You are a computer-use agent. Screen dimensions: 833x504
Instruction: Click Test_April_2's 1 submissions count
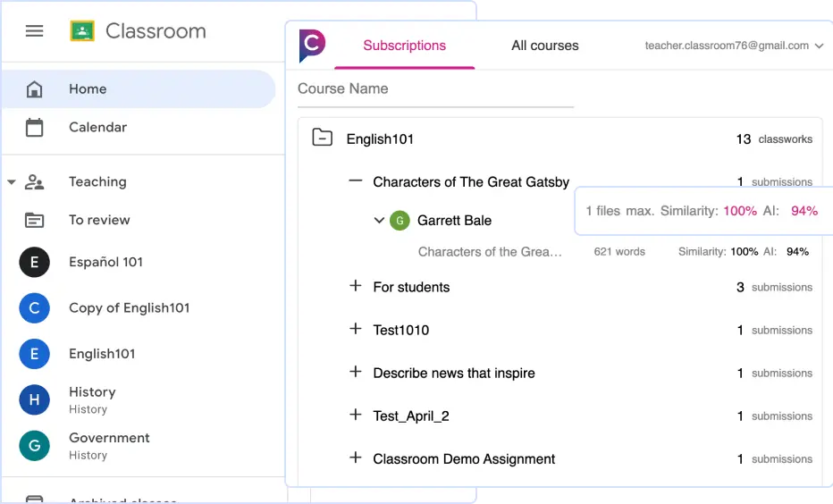coord(775,416)
